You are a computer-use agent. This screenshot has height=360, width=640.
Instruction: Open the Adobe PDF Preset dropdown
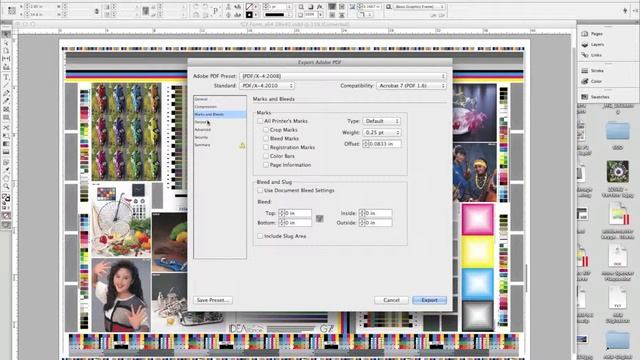pyautogui.click(x=343, y=76)
